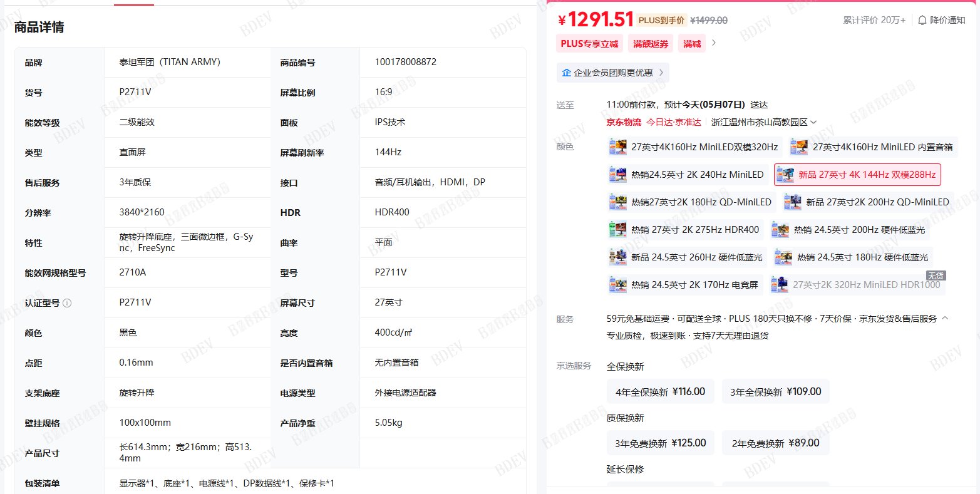This screenshot has height=494, width=980.
Task: Select 27英寸4K160Hz MiniLED双模320Hz variant
Action: [x=695, y=147]
